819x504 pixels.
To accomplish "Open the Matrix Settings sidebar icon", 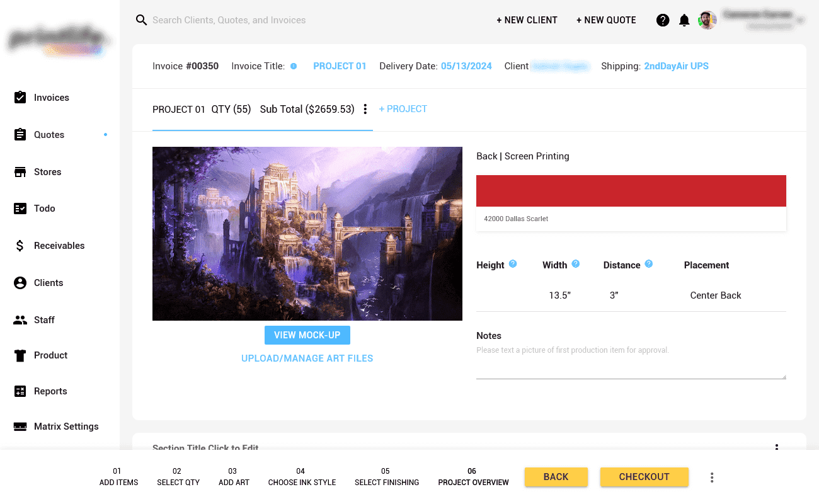I will click(x=20, y=427).
